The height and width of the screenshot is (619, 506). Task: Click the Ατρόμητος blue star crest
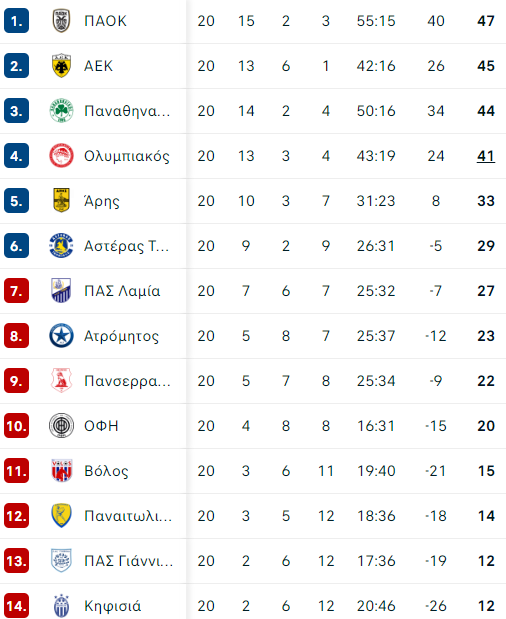62,336
